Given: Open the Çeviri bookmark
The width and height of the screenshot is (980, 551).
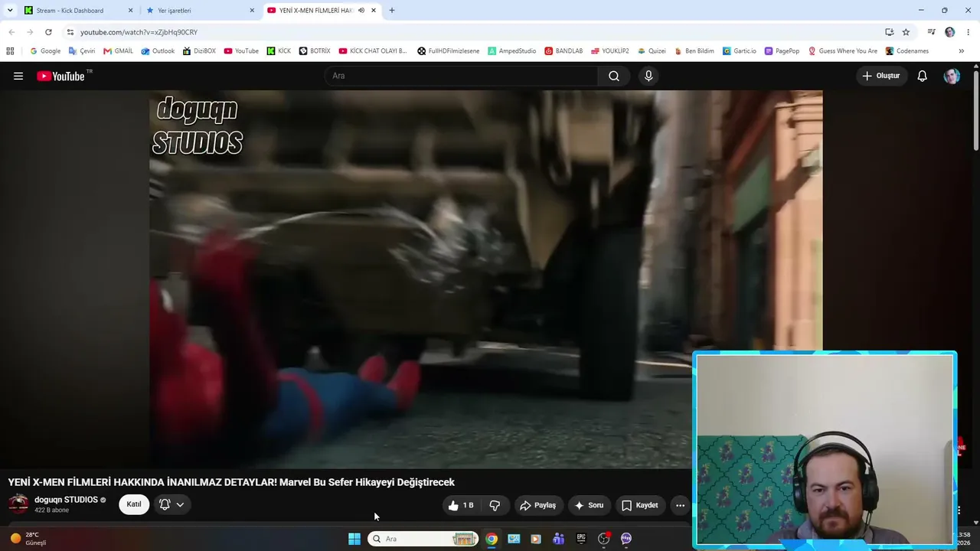Looking at the screenshot, I should pyautogui.click(x=82, y=51).
